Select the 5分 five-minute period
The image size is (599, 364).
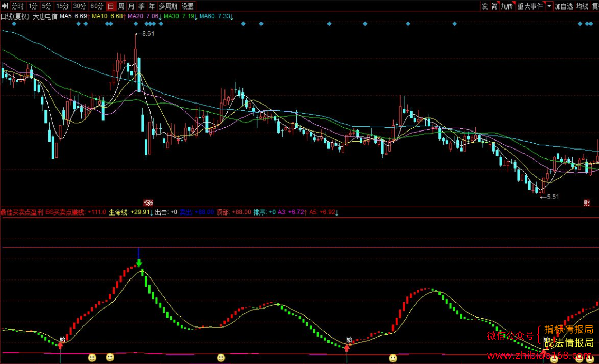click(x=46, y=6)
